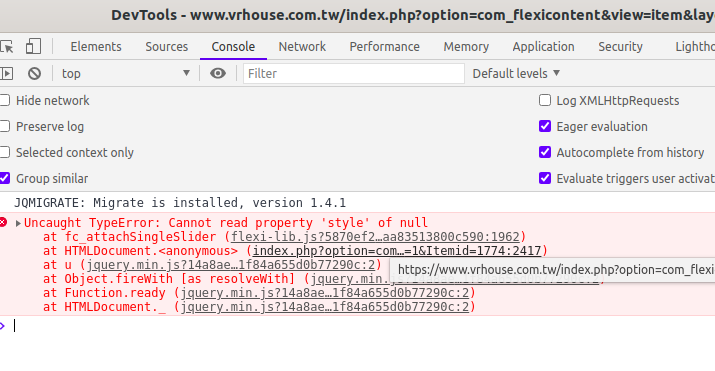
Task: Switch to the Network tab
Action: [302, 46]
